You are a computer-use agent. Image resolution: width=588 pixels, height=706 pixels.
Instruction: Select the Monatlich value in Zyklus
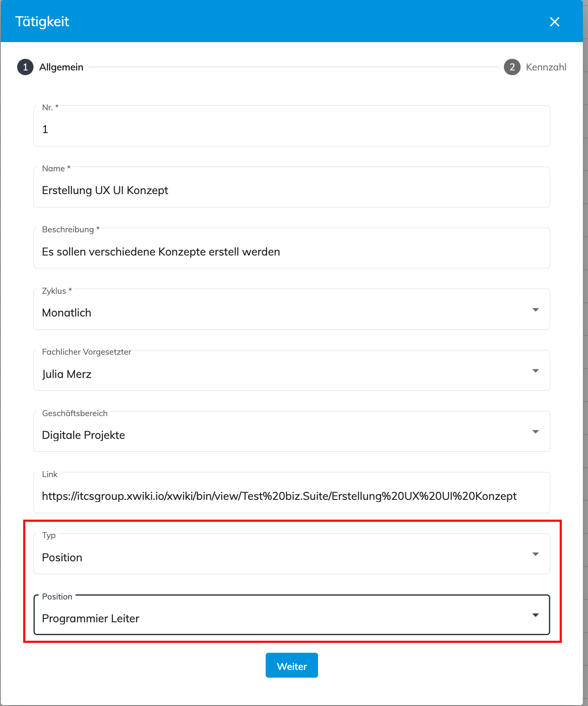67,313
